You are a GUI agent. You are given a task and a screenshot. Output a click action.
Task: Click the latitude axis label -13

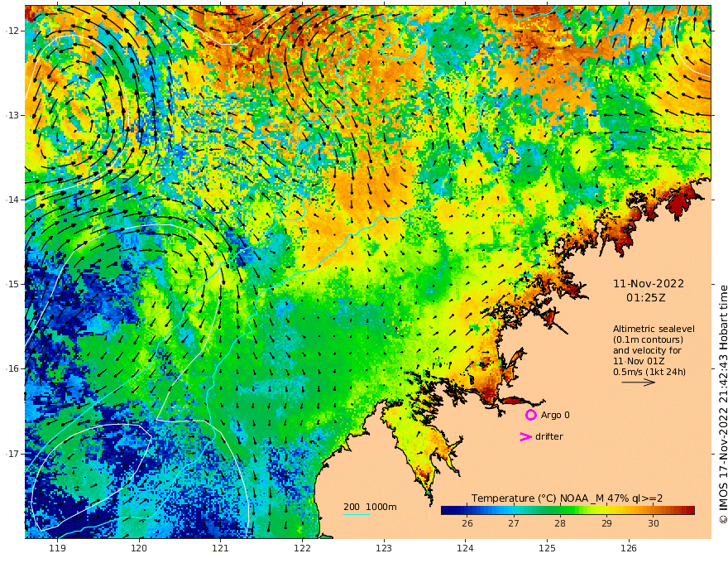click(x=12, y=115)
